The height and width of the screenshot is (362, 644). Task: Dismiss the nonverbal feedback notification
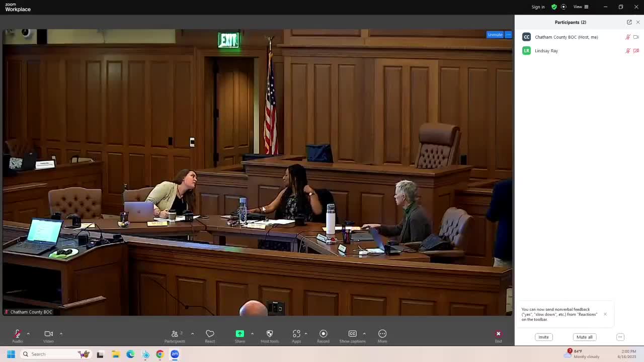pyautogui.click(x=605, y=314)
